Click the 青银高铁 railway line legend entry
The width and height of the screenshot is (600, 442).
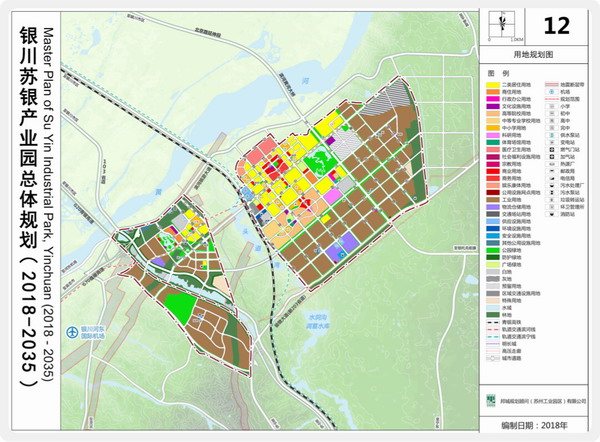click(x=494, y=322)
